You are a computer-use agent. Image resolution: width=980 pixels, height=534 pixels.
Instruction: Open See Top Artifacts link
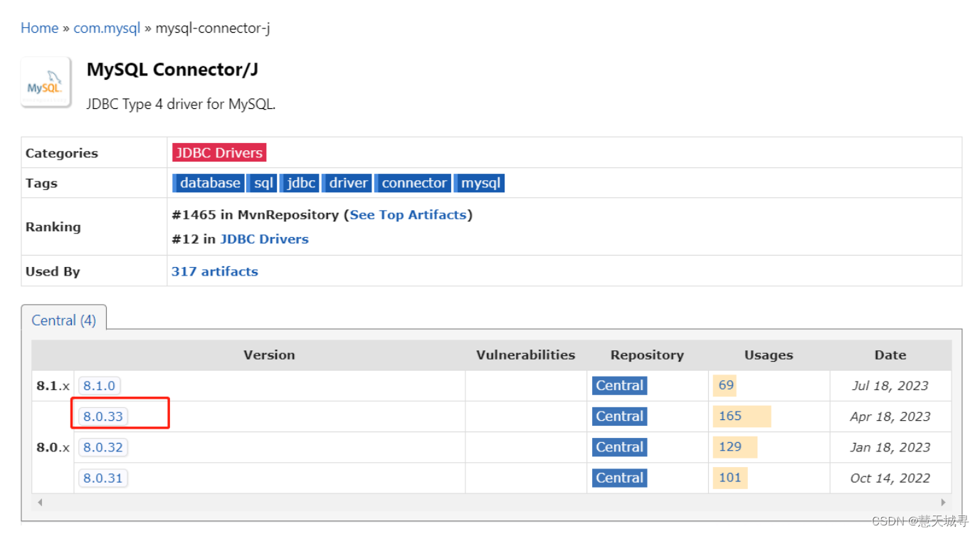click(408, 214)
